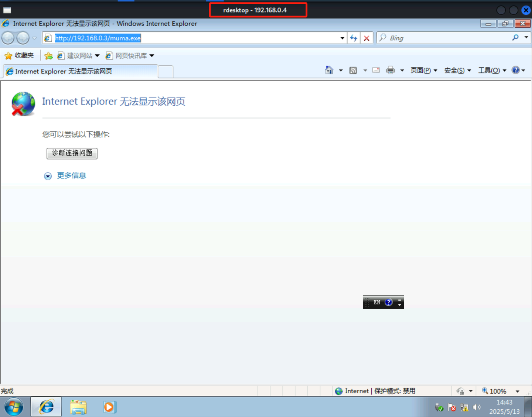Open recent pages dropdown next to Forward
Viewport: 532px width, 417px height.
34,38
